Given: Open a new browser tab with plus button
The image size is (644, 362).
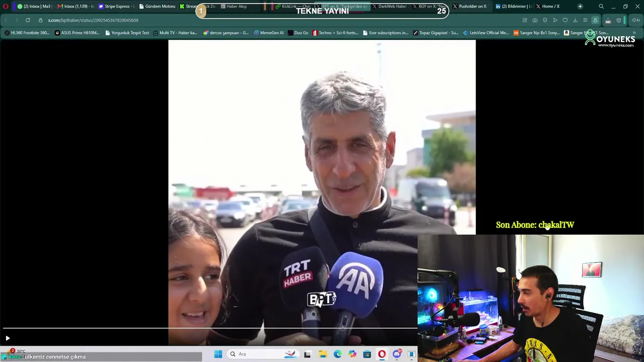Looking at the screenshot, I should click(x=580, y=7).
